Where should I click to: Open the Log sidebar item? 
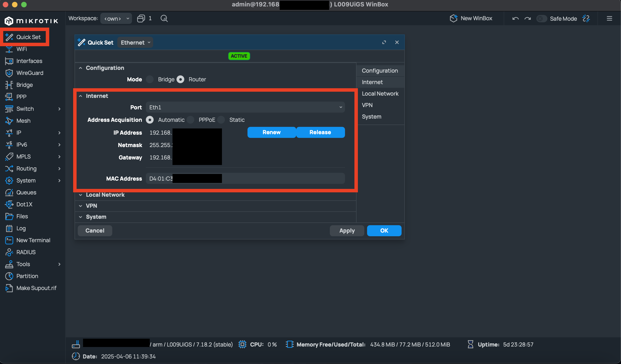tap(21, 228)
